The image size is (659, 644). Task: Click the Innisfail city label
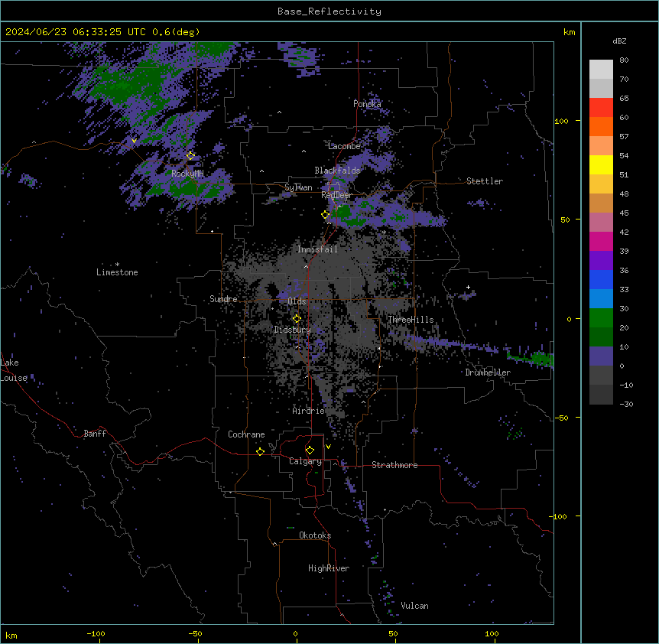point(317,249)
